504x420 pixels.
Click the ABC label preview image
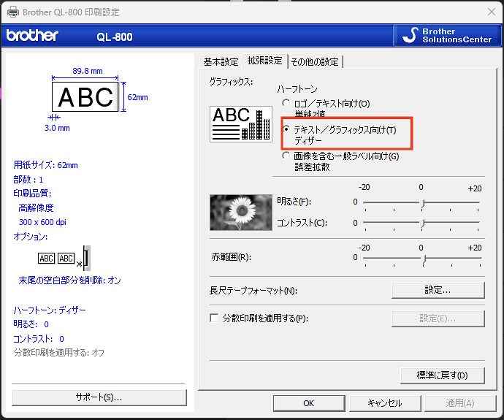pyautogui.click(x=85, y=96)
